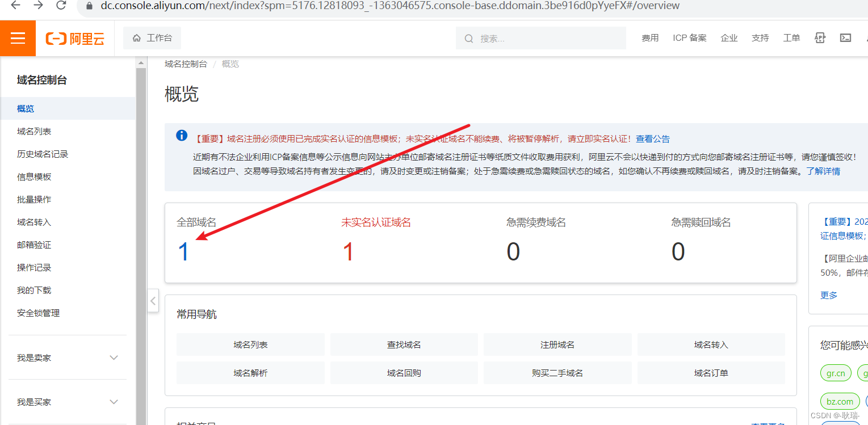Click the 域名订单 button
Image resolution: width=868 pixels, height=425 pixels.
[x=711, y=373]
